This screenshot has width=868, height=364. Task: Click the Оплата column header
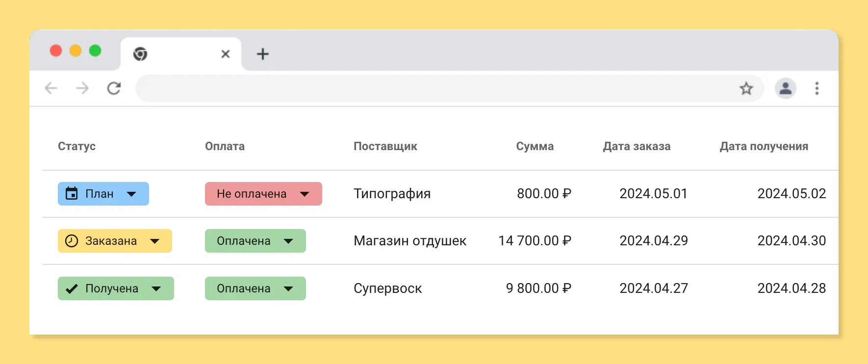pos(225,146)
